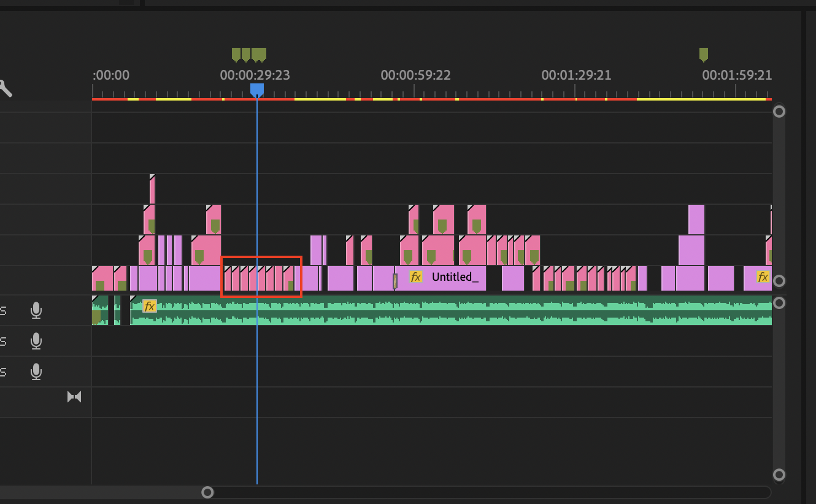
Task: Click the green marker near 00:01:59:21
Action: pyautogui.click(x=703, y=54)
